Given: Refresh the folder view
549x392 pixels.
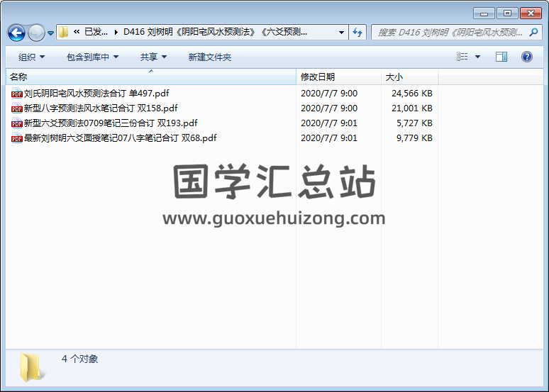Looking at the screenshot, I should [357, 33].
